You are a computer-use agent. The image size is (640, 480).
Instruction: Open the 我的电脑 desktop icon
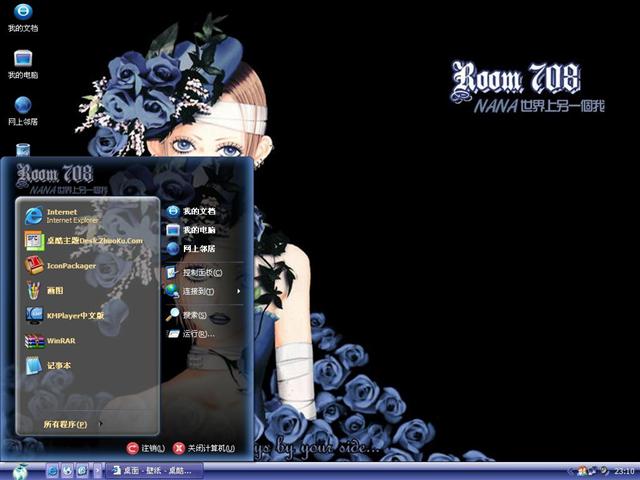click(x=23, y=64)
